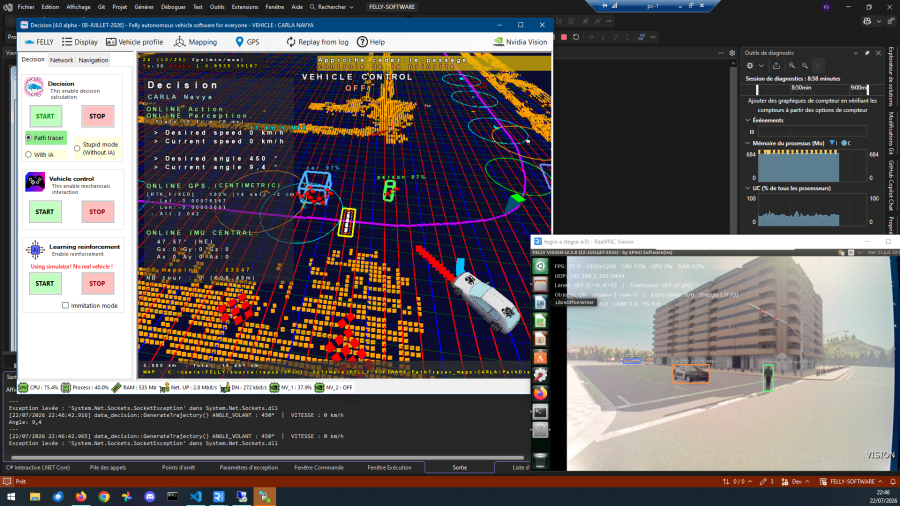Open the GitHub Copilot Chat side tab
Screen dimensions: 900x506
point(891,186)
